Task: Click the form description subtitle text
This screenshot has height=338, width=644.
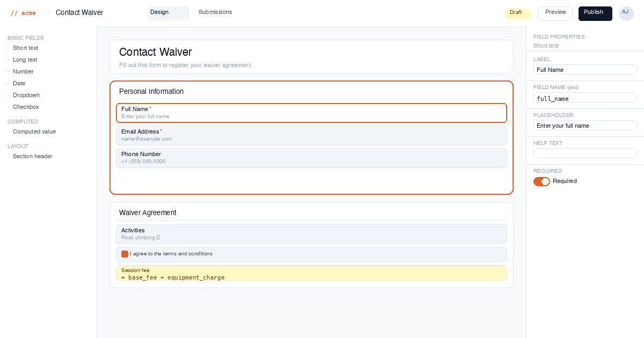Action: pos(186,65)
